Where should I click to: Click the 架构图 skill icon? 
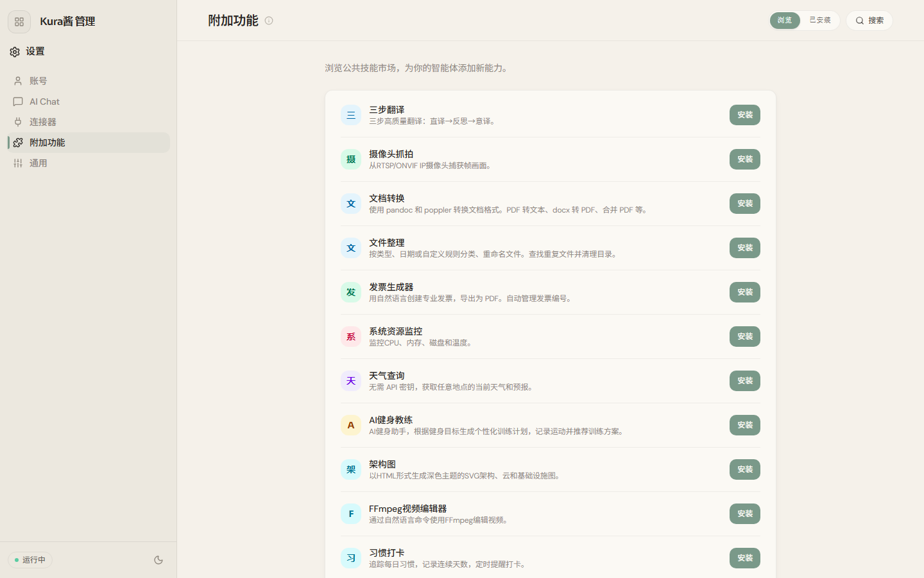coord(351,469)
